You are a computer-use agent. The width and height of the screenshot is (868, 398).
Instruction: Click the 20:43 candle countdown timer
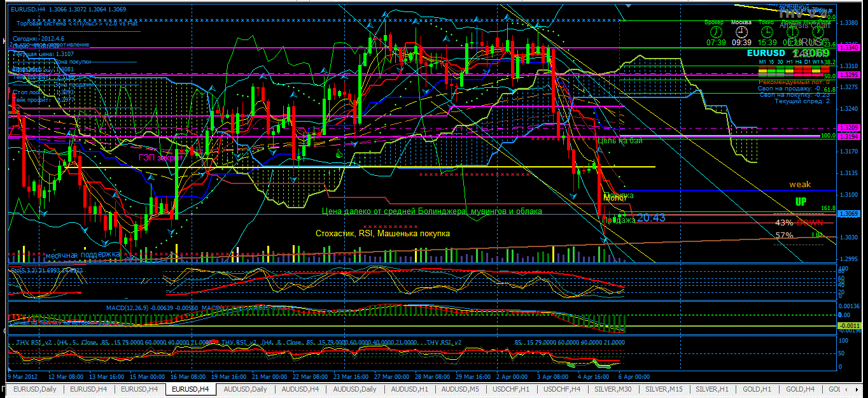(x=651, y=218)
